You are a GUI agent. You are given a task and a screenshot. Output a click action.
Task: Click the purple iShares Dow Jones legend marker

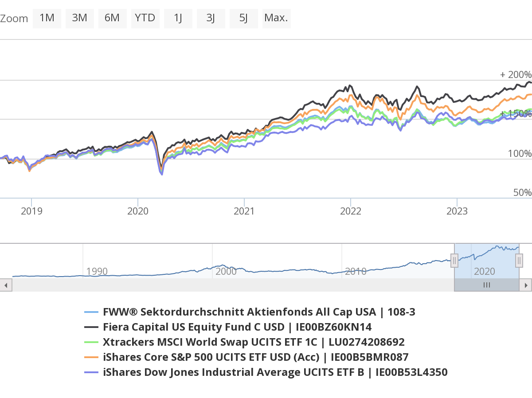[x=91, y=373]
